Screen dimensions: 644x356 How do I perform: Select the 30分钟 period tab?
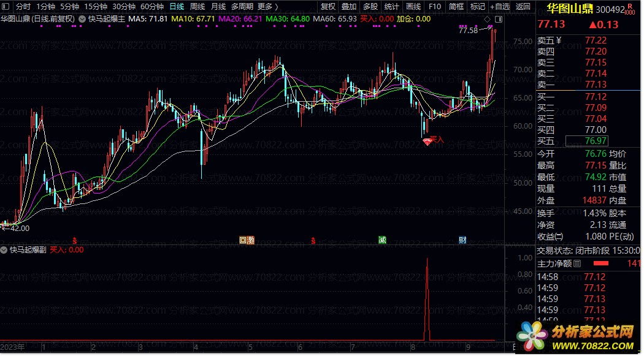click(x=124, y=7)
